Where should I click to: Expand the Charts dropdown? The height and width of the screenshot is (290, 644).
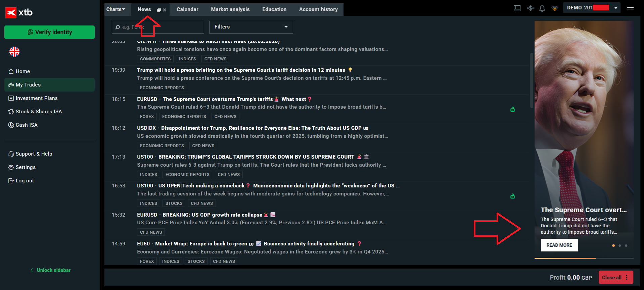click(x=116, y=9)
